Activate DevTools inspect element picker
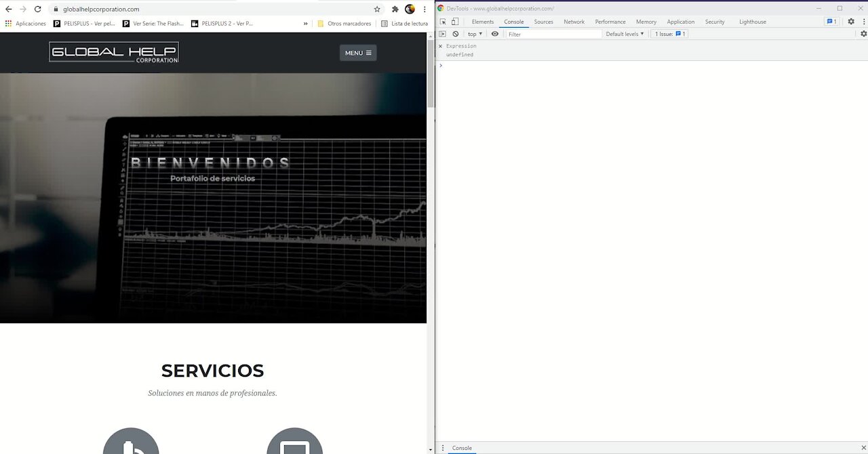This screenshot has height=454, width=868. pos(443,22)
